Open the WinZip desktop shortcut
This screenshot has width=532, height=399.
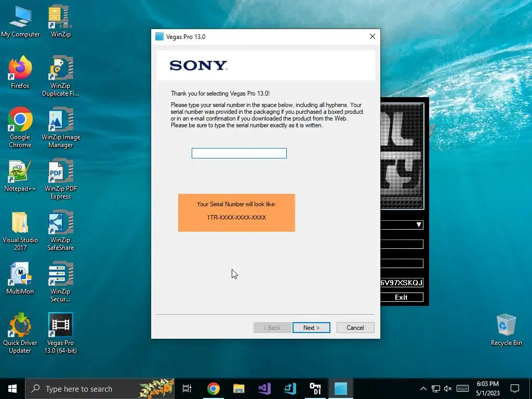click(60, 21)
